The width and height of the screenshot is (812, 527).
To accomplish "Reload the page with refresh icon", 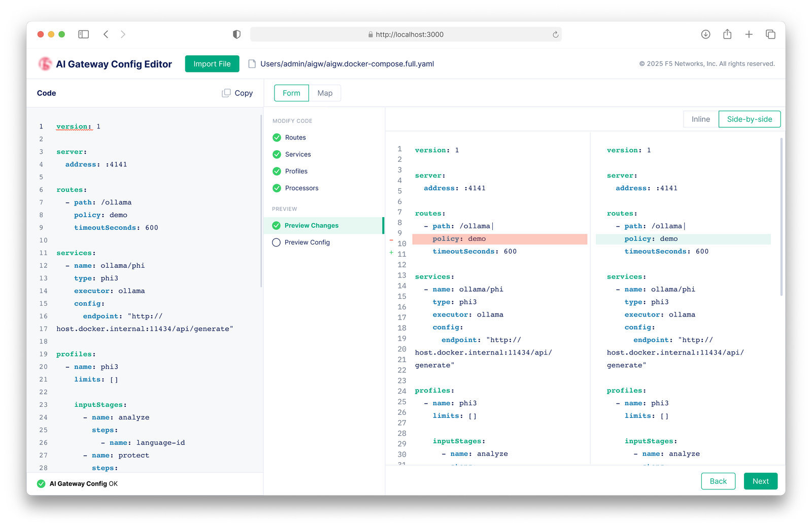I will tap(555, 34).
